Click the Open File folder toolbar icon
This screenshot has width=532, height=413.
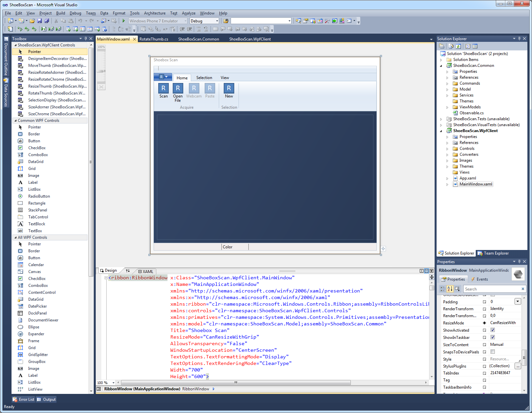tap(32, 21)
